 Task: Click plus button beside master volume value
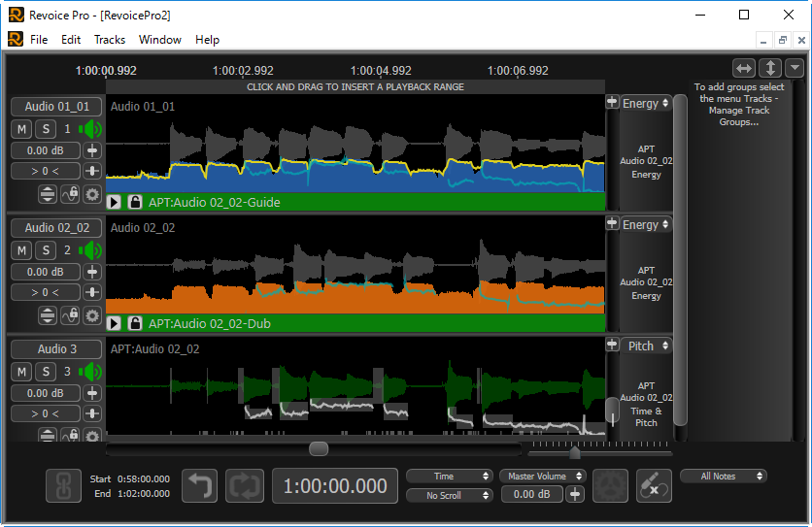coord(575,494)
